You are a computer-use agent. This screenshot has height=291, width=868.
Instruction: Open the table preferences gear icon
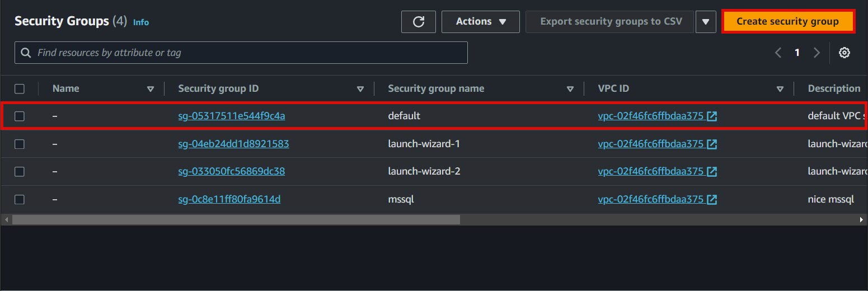844,53
